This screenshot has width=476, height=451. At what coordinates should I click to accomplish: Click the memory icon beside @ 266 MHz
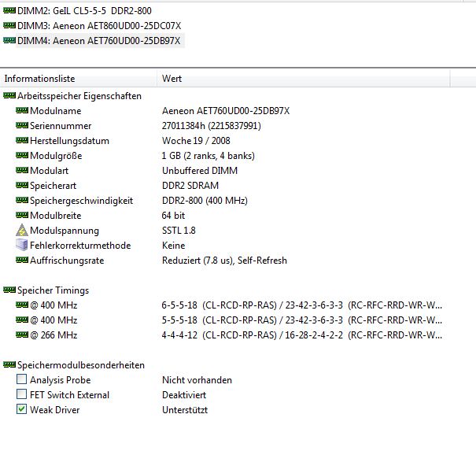point(22,335)
